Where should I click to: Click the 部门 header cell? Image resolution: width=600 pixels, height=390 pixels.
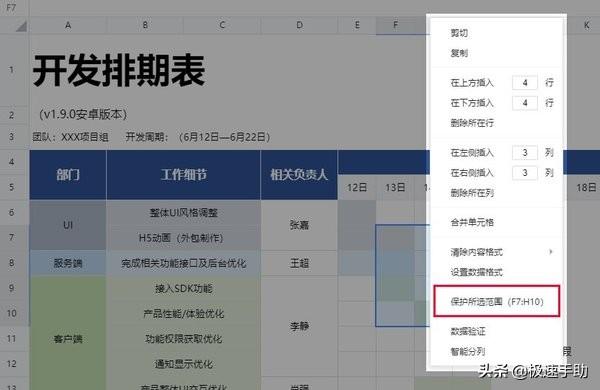click(68, 175)
